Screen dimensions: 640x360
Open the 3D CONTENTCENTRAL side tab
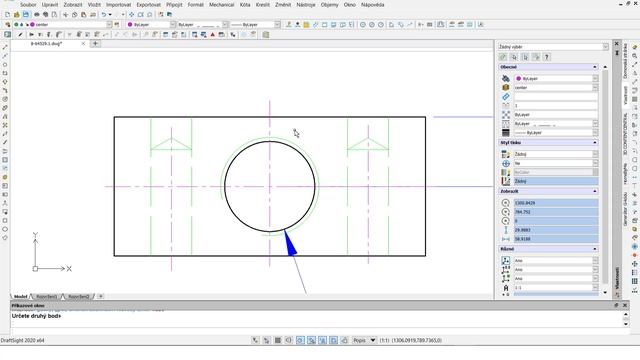[625, 133]
